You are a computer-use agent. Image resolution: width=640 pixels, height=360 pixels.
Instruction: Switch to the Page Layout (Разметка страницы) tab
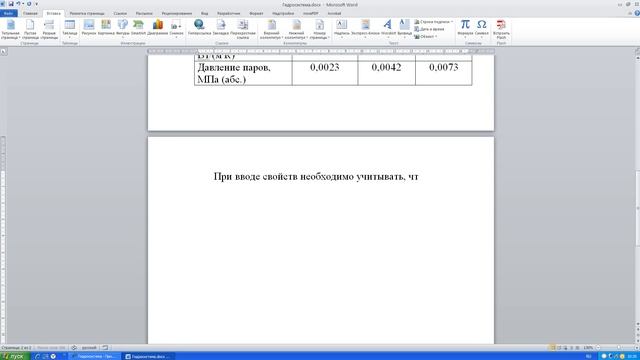click(x=87, y=13)
